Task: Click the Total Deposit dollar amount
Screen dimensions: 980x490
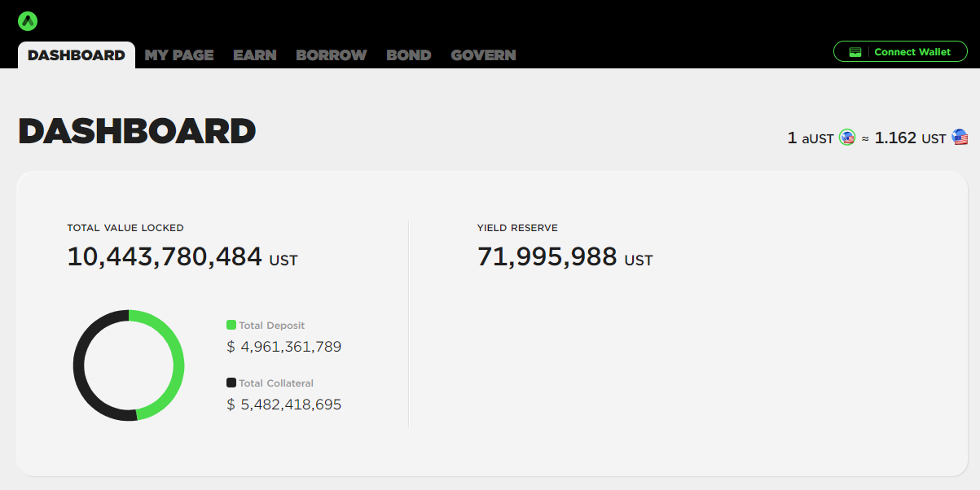Action: 284,347
